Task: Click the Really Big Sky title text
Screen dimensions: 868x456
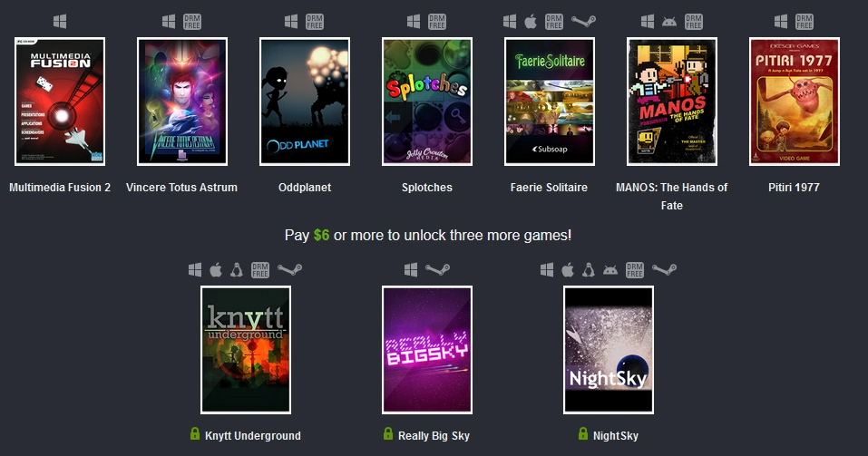Action: pos(434,436)
